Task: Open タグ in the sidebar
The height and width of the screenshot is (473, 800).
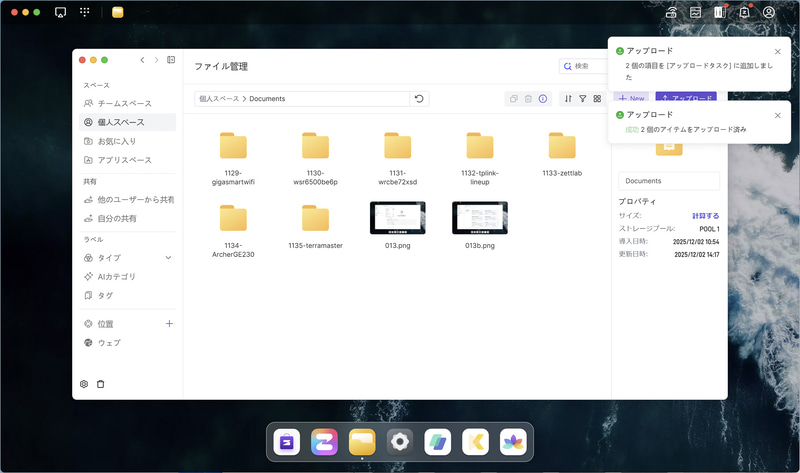Action: pyautogui.click(x=128, y=295)
